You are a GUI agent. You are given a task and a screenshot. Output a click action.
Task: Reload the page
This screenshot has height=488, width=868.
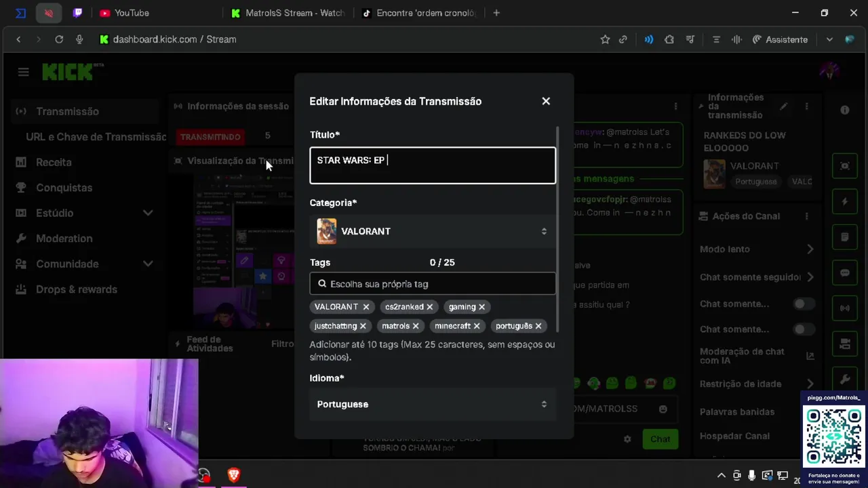pyautogui.click(x=59, y=39)
